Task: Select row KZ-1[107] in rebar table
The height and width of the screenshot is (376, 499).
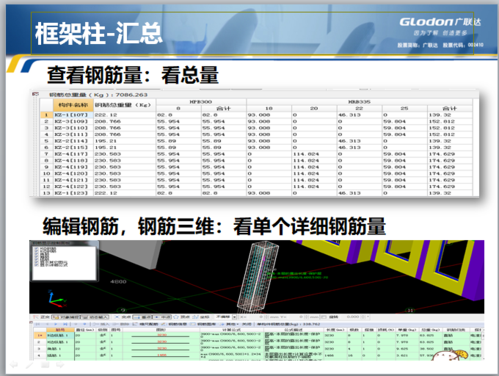Action: [x=256, y=115]
